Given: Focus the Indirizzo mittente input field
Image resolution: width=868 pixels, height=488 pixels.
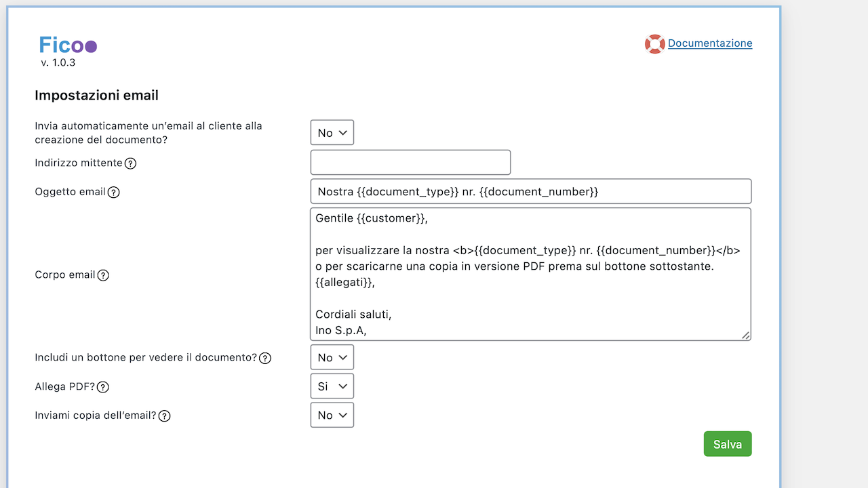Looking at the screenshot, I should pyautogui.click(x=410, y=163).
